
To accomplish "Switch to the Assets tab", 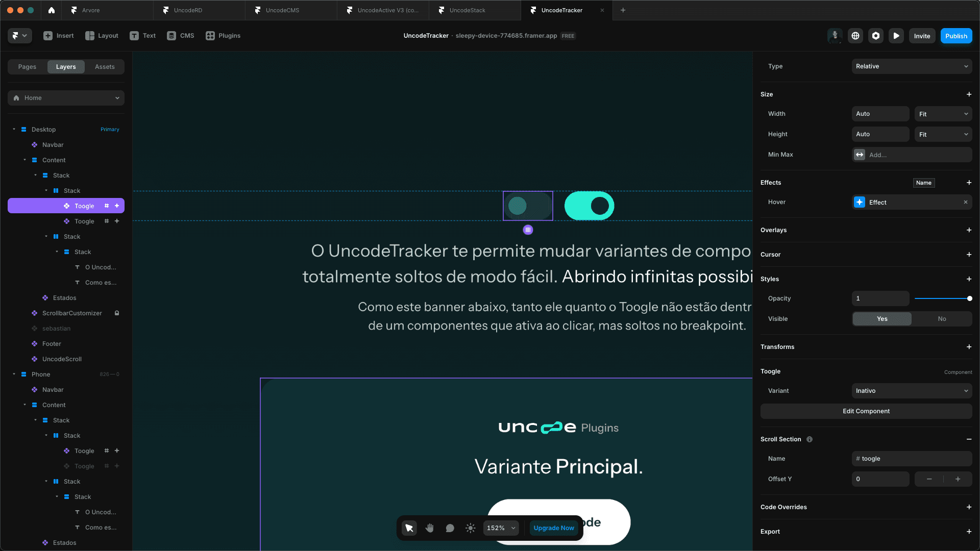I will pyautogui.click(x=105, y=67).
